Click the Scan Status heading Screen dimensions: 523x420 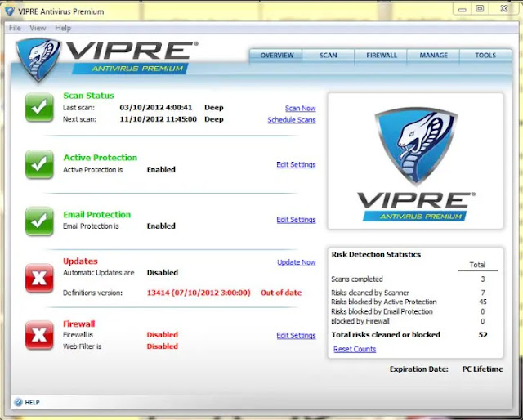(x=89, y=96)
